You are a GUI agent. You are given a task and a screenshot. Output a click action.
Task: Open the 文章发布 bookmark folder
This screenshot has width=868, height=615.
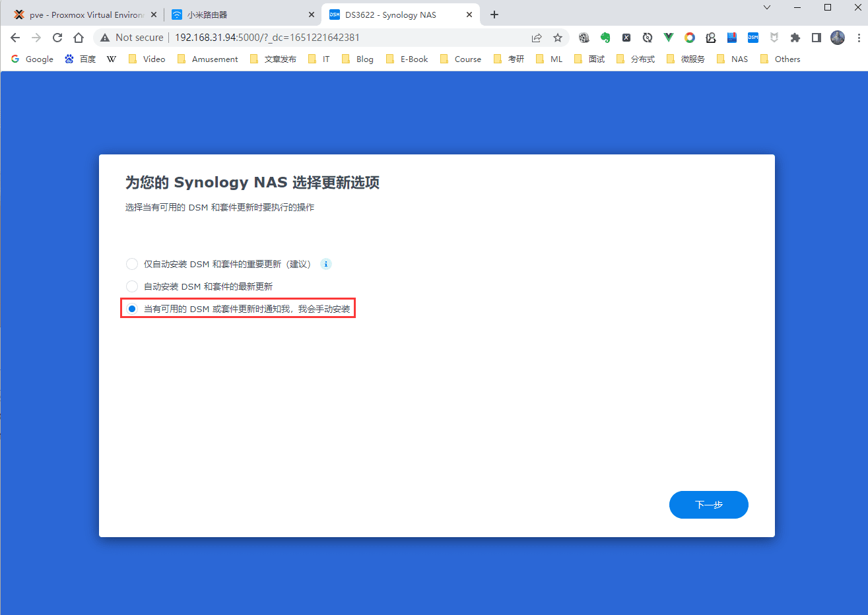tap(273, 59)
